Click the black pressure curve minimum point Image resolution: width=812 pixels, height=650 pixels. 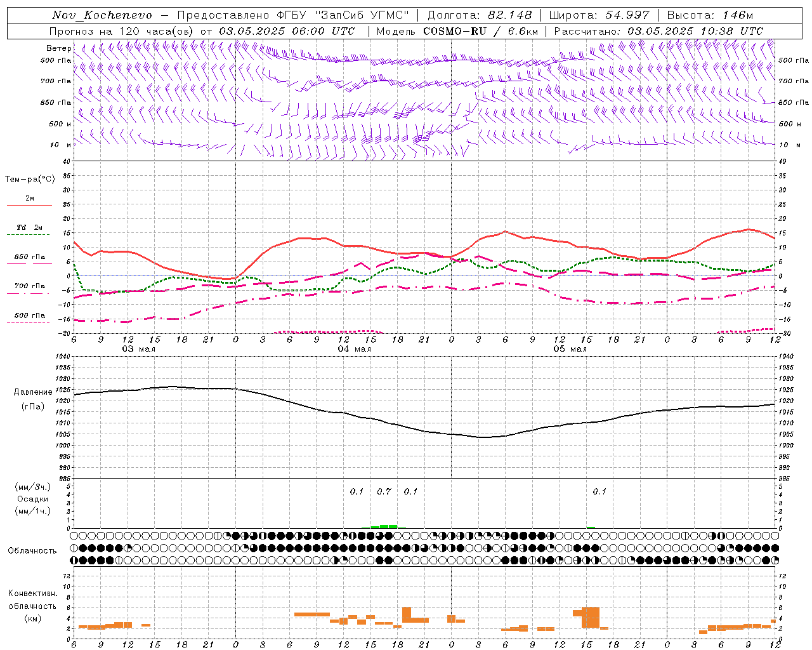pyautogui.click(x=482, y=437)
